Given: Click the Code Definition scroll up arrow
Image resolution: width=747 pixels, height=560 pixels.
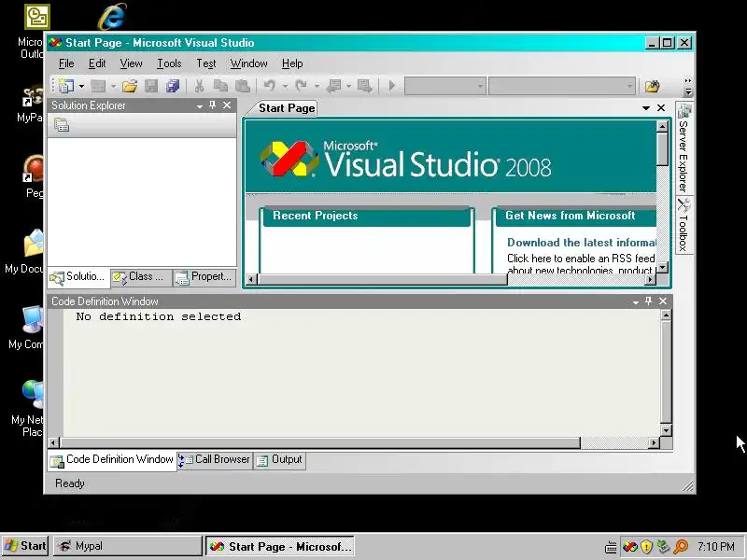Looking at the screenshot, I should 666,315.
